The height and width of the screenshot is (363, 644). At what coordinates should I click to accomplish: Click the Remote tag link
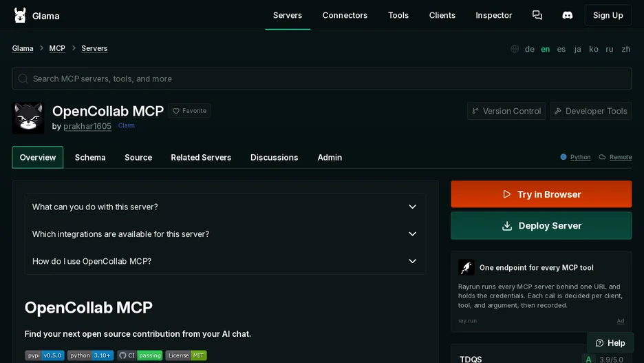(x=621, y=157)
